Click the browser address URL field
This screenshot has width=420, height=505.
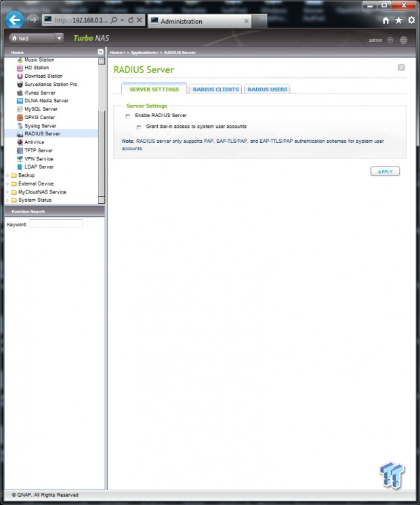[81, 20]
